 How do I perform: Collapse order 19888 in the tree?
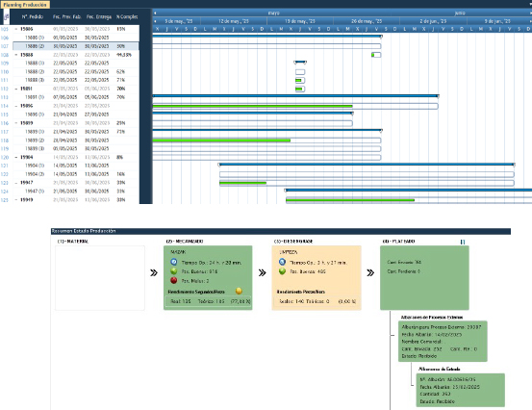(16, 55)
